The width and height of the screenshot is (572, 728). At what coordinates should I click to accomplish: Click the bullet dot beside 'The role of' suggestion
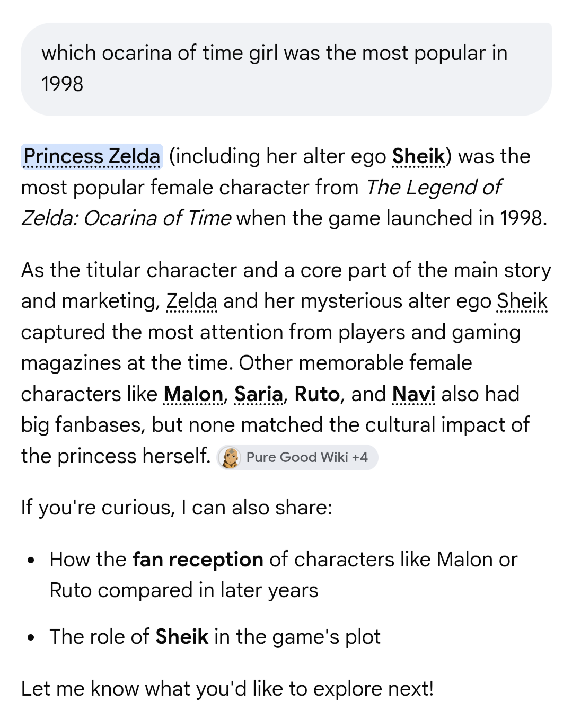point(31,637)
